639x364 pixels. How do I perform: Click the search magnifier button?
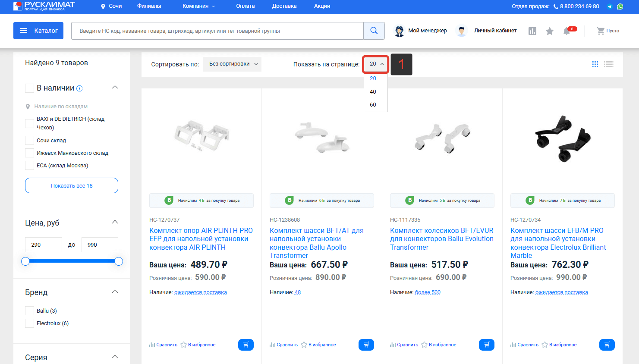pyautogui.click(x=374, y=31)
